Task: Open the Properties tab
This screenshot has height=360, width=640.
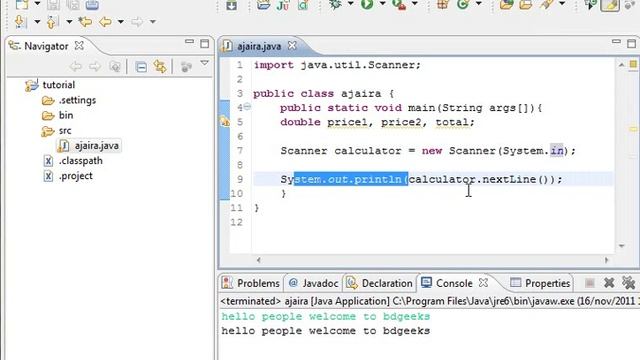Action: (x=540, y=283)
